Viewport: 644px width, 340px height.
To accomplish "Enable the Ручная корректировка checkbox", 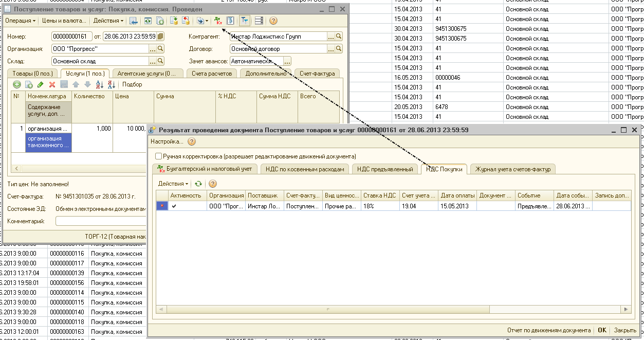I will tap(159, 156).
